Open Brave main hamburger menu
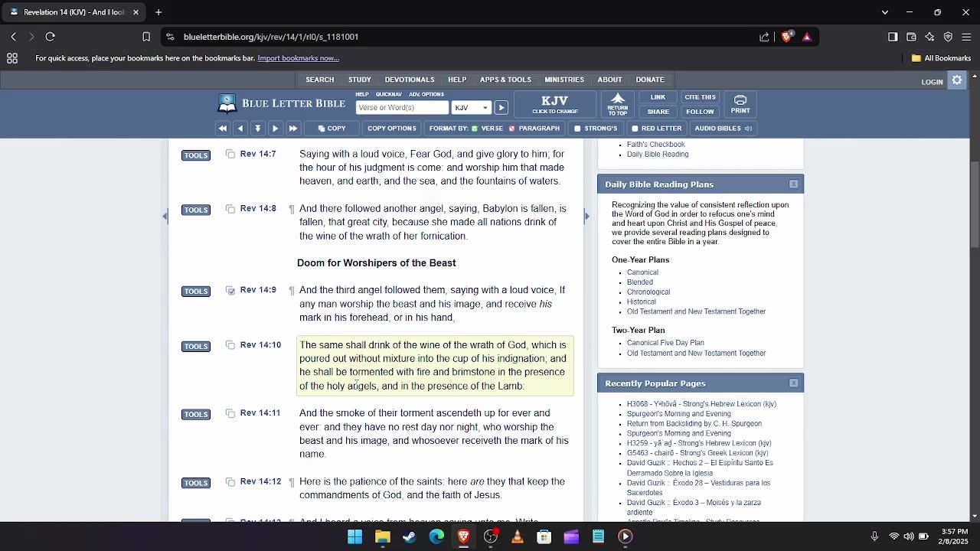 (x=966, y=37)
